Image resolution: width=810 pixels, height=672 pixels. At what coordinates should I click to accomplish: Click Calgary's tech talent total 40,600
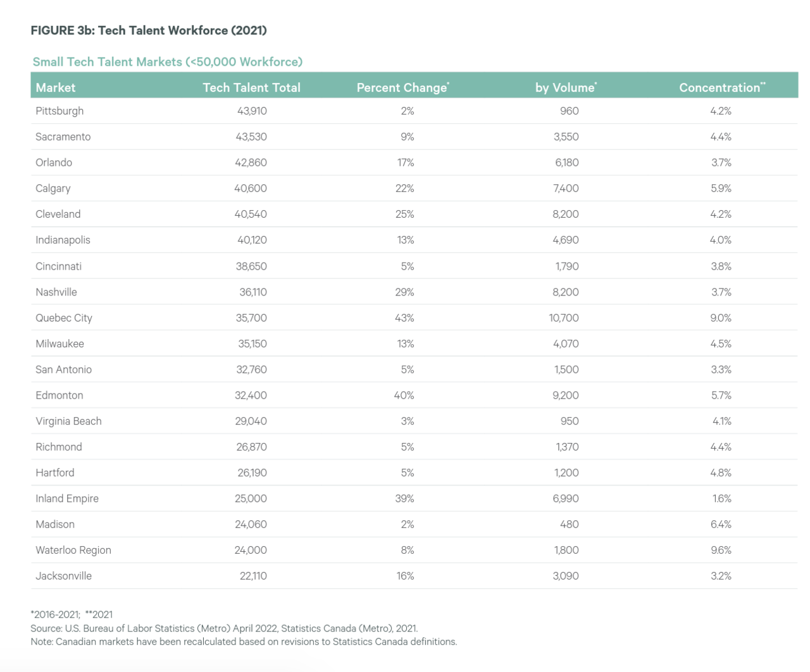[251, 188]
